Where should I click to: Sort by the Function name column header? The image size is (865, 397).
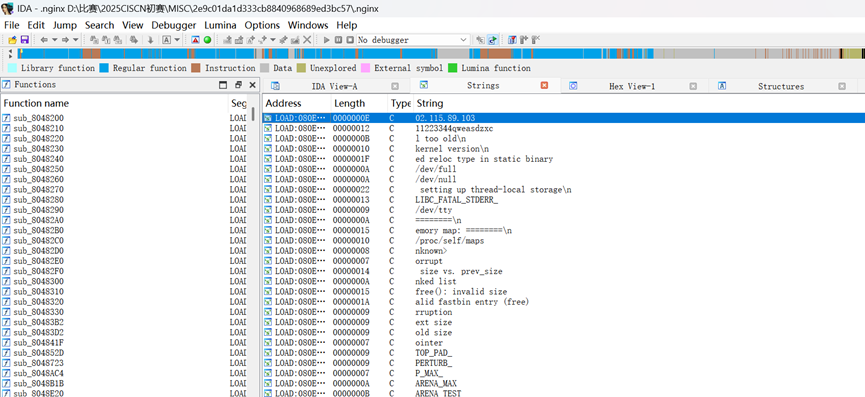tap(114, 103)
